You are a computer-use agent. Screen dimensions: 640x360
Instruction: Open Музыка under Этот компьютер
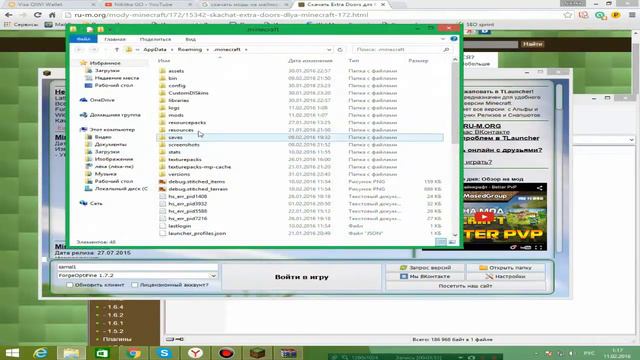tap(101, 174)
